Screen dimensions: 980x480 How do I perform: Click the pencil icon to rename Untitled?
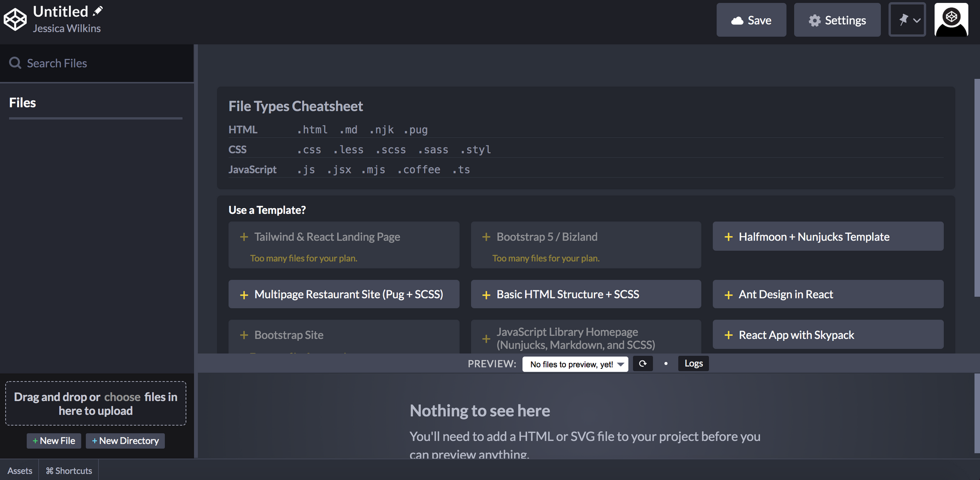pos(98,11)
